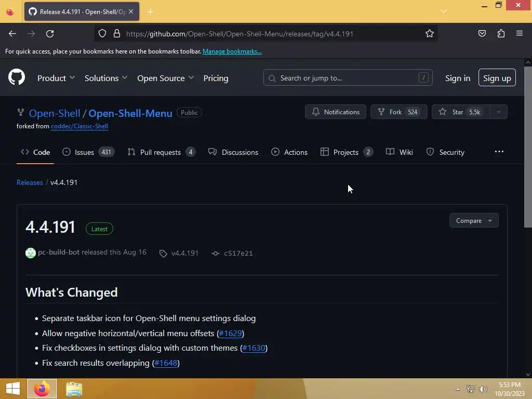
Task: Open the three-dots more tabs menu
Action: [499, 152]
